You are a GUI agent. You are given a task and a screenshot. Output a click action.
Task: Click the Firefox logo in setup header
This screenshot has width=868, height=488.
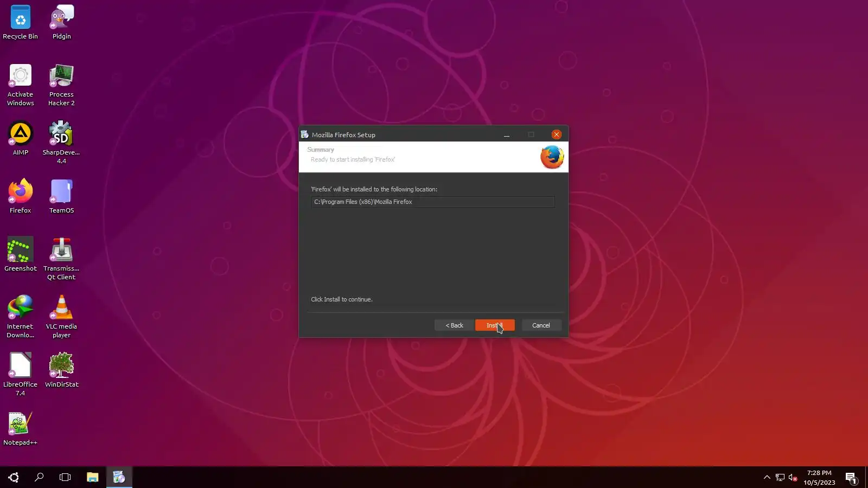coord(552,157)
